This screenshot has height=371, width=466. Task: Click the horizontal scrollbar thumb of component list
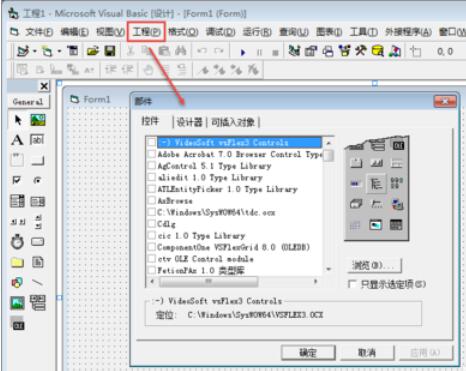(208, 281)
